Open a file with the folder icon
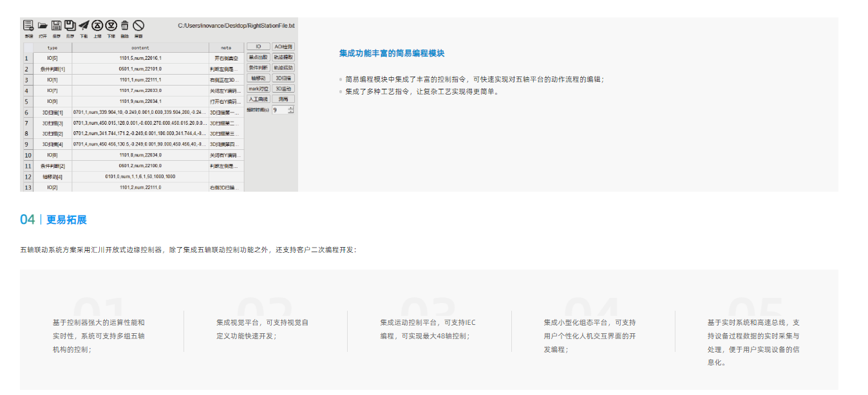 click(42, 26)
